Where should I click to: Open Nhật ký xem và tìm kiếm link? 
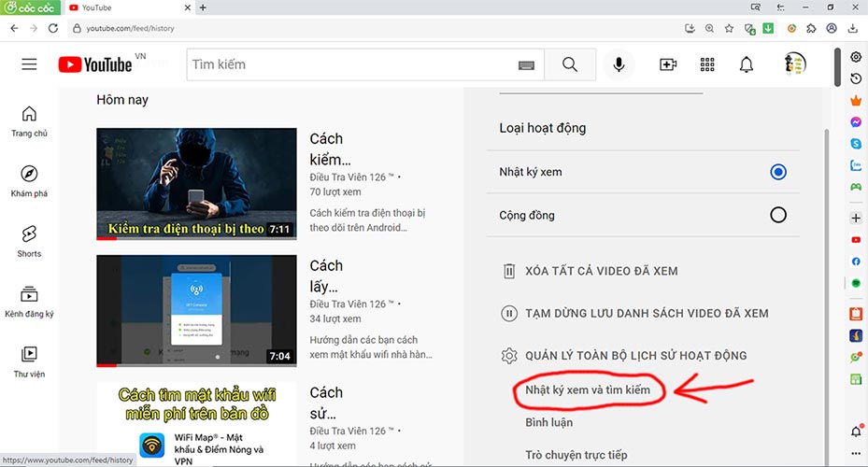click(588, 390)
